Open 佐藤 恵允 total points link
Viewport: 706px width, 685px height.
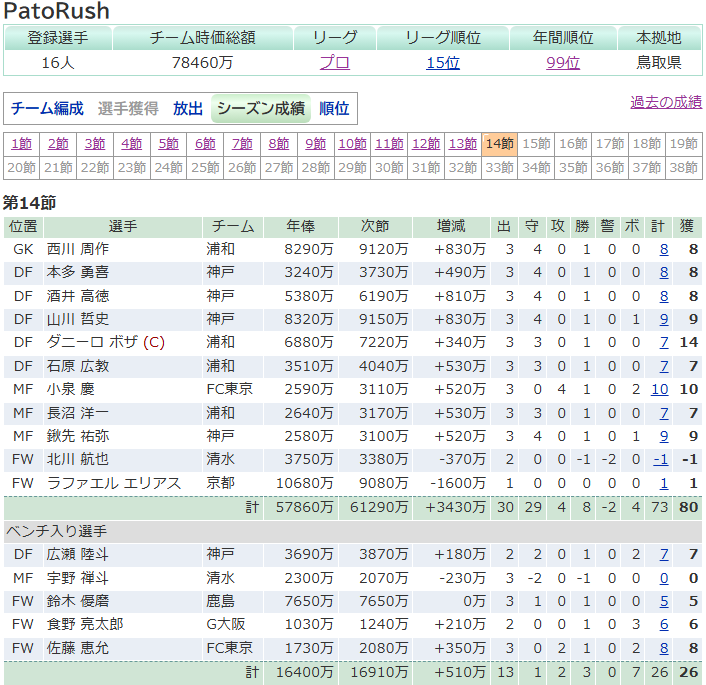(x=664, y=649)
